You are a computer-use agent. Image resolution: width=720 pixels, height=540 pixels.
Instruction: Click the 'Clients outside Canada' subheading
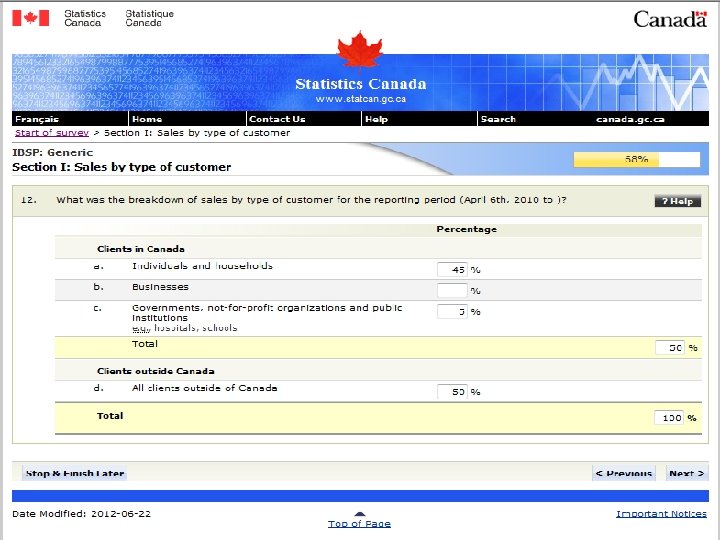tap(156, 371)
